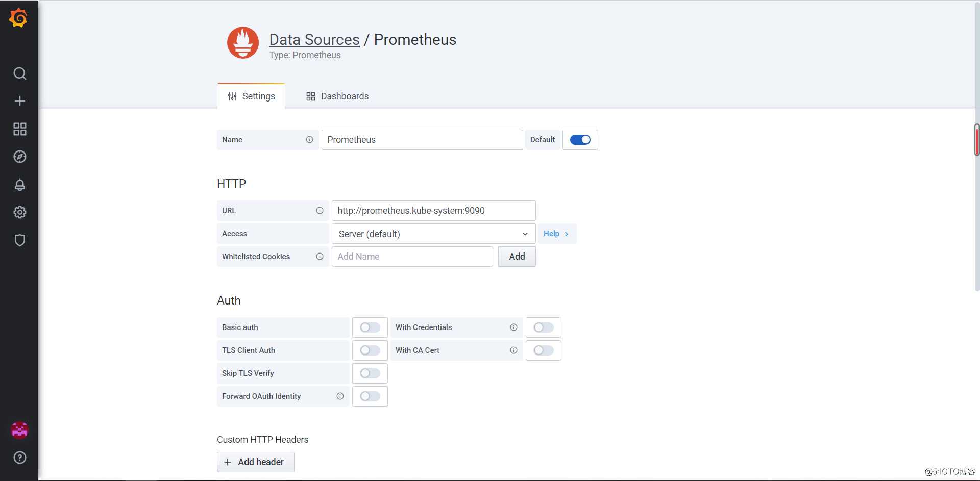Switch to the Settings tab
The image size is (980, 481).
[251, 96]
